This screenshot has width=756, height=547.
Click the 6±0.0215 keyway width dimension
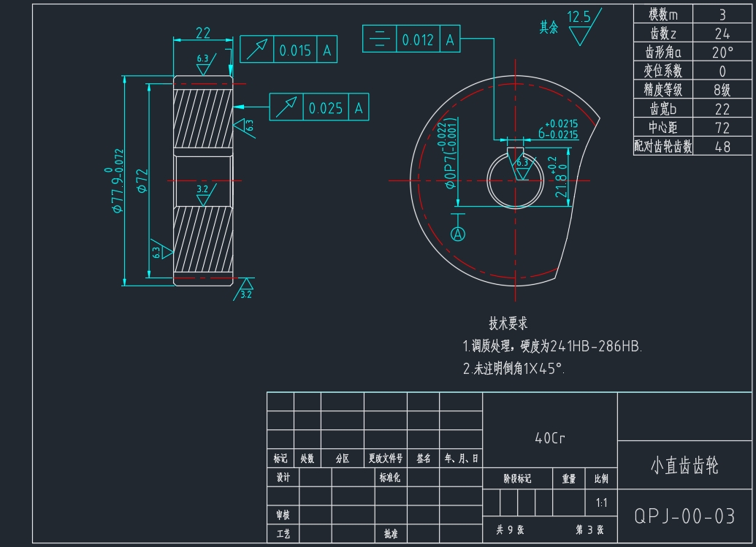[x=558, y=129]
